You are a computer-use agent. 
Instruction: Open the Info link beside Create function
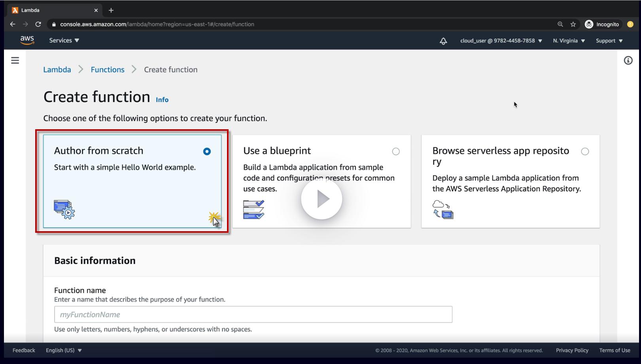(162, 100)
